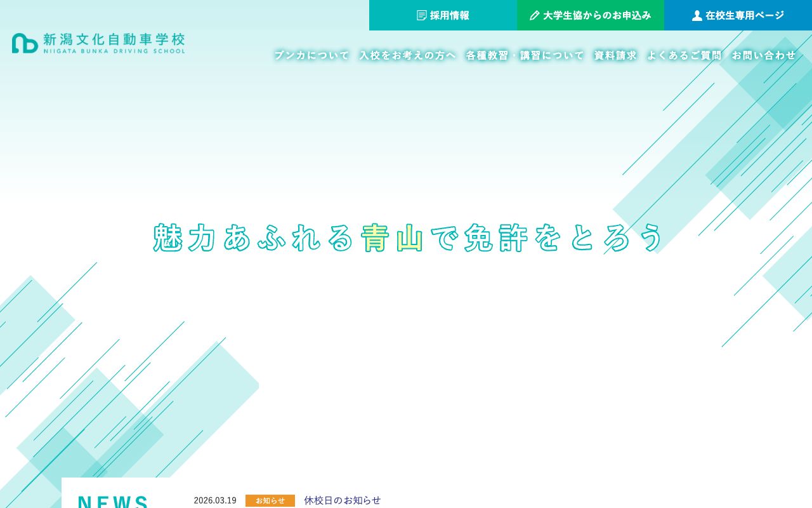Open the 各種教習・講習について navigation entry
The image size is (812, 508).
click(523, 55)
